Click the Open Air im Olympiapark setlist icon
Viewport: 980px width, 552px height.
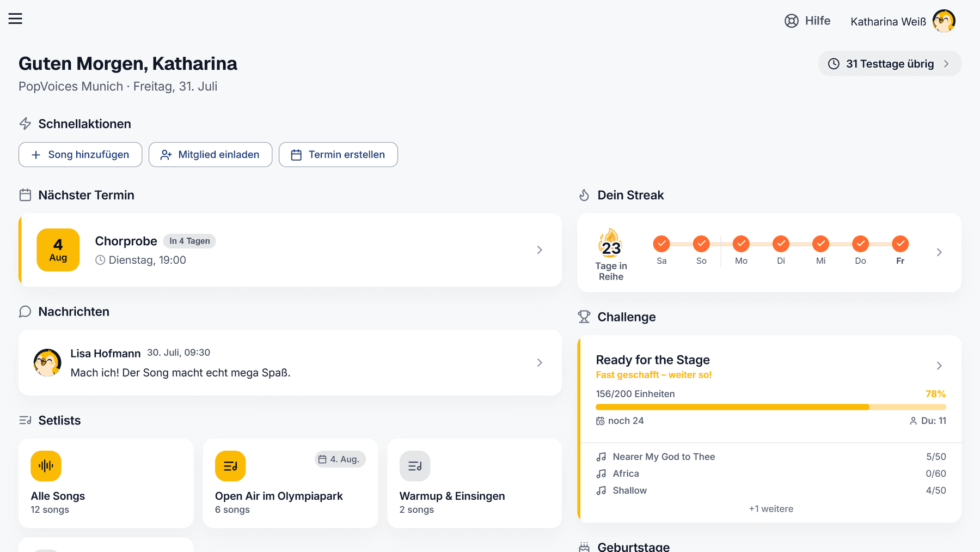coord(230,466)
